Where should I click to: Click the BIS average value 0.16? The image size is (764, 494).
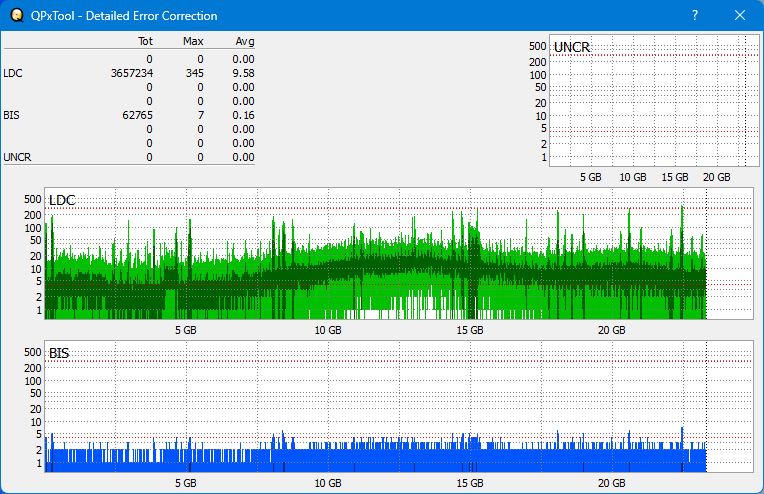pos(243,115)
